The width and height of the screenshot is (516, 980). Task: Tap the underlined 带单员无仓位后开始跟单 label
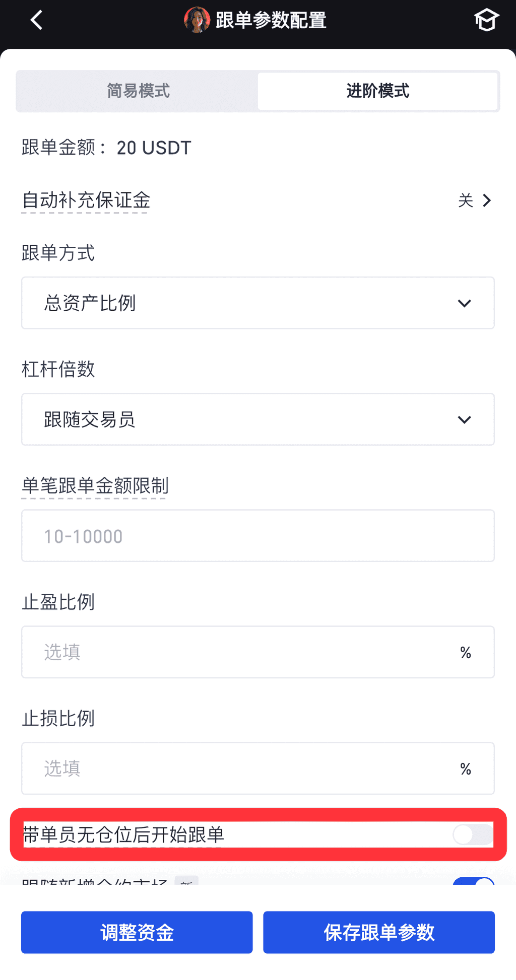click(123, 835)
